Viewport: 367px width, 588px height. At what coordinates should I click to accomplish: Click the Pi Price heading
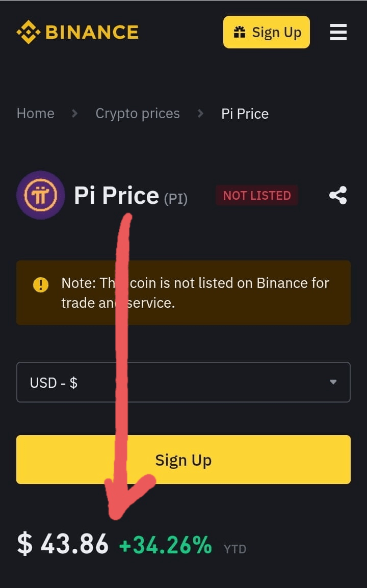pos(116,195)
